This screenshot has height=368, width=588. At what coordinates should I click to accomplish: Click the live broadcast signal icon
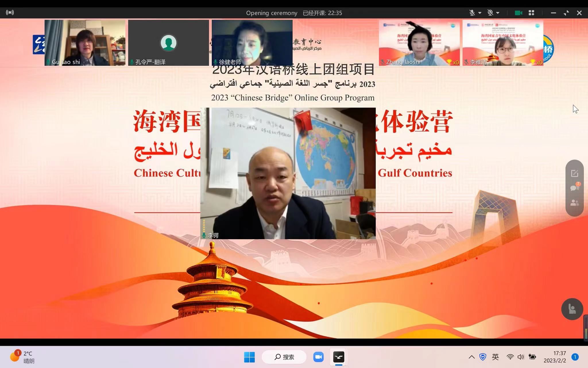[10, 12]
